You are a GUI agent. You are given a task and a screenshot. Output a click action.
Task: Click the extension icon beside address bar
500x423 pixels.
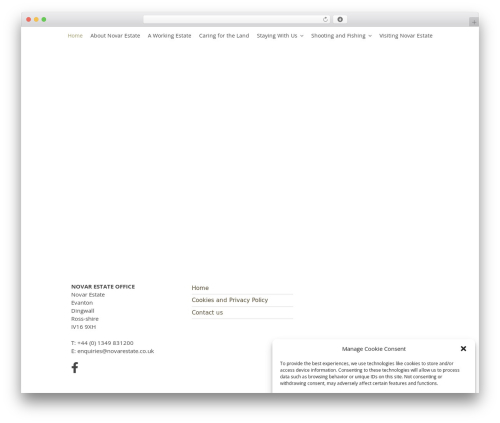pos(340,19)
